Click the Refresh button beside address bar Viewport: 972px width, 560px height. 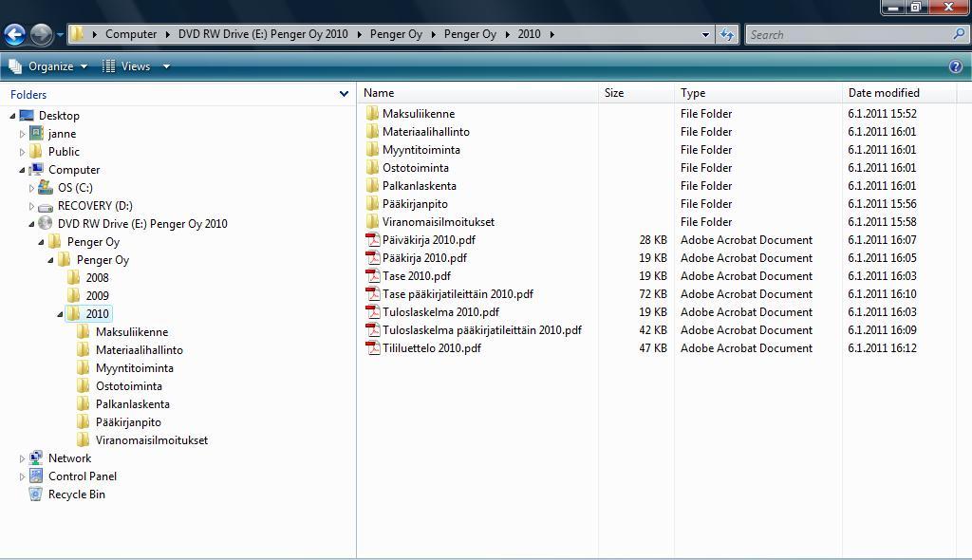pyautogui.click(x=726, y=35)
